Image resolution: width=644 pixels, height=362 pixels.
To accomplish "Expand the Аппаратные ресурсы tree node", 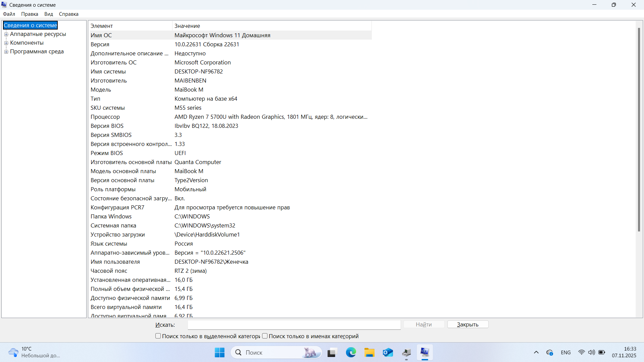I will (x=6, y=34).
